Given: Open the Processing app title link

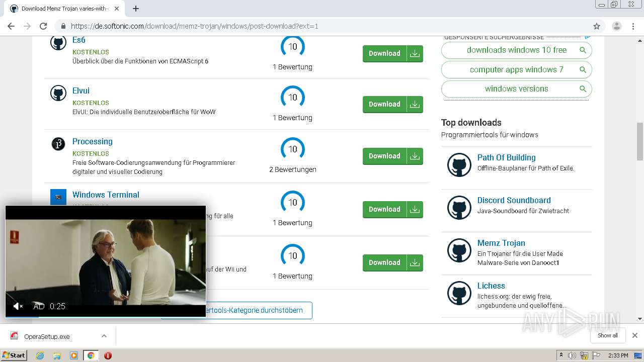Looking at the screenshot, I should point(93,142).
